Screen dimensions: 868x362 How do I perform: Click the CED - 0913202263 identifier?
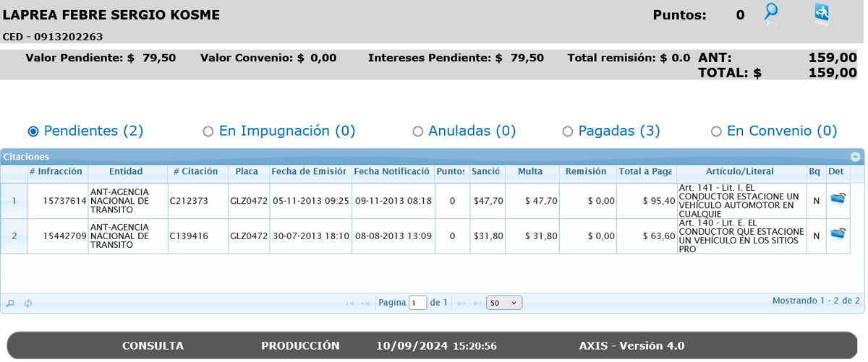coord(53,36)
